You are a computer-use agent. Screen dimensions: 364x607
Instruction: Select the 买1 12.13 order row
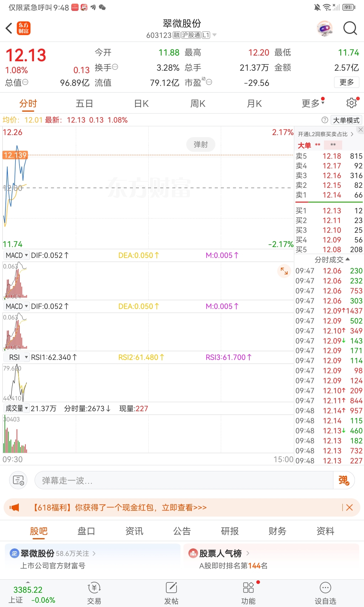[x=329, y=211]
